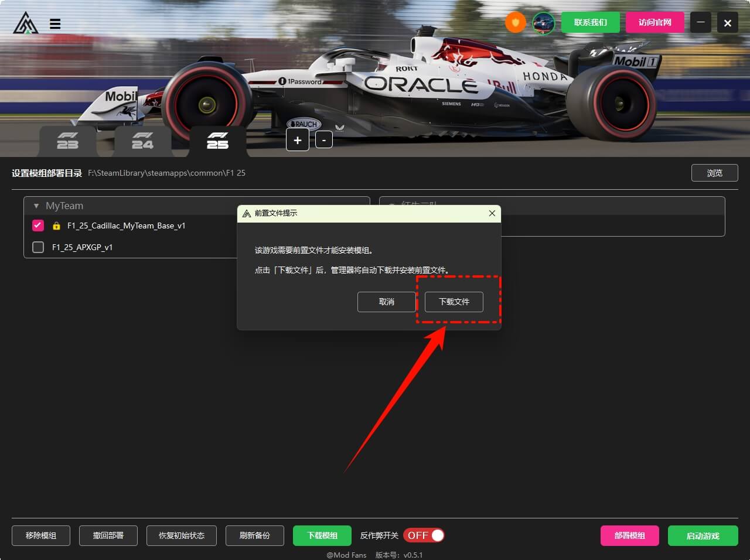
Task: Click the pink 部署模组 button
Action: (629, 535)
